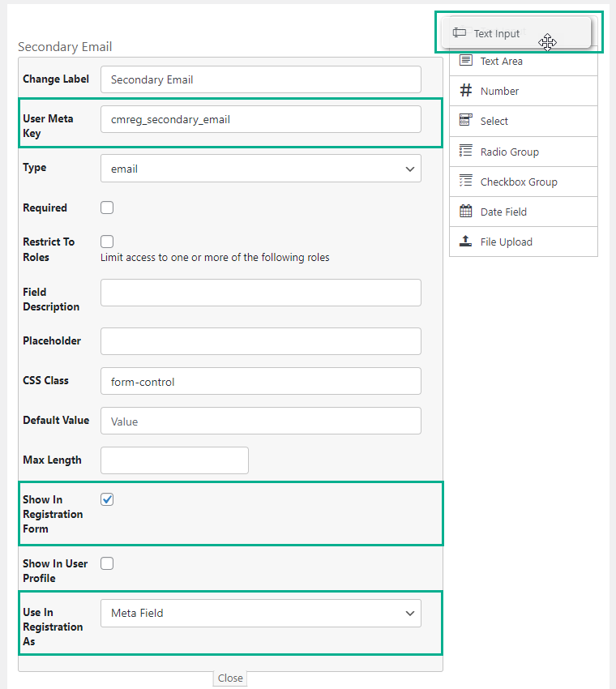
Task: Click the Placeholder text field
Action: pyautogui.click(x=260, y=341)
